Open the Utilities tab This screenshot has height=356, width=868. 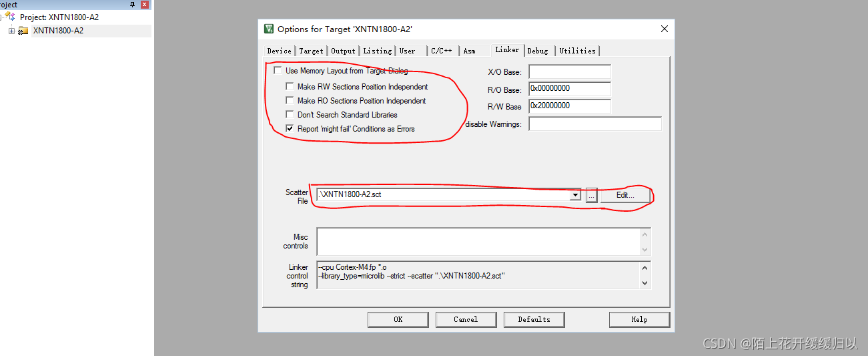click(x=577, y=51)
